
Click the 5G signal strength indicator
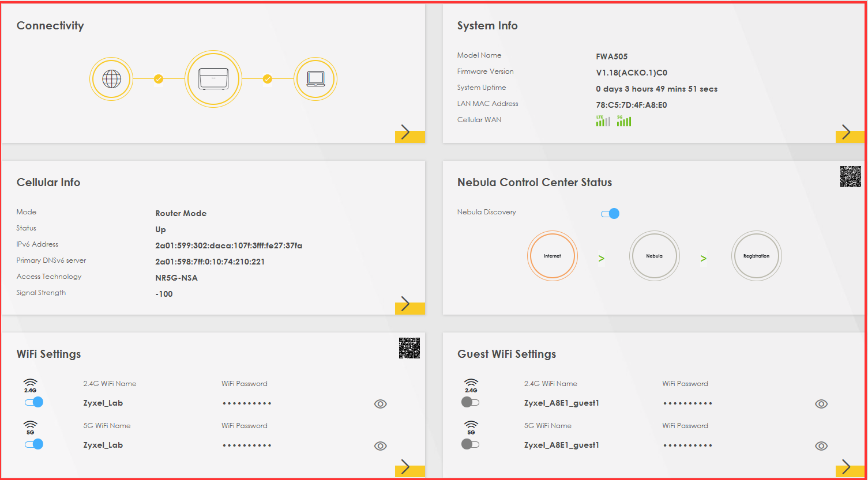[623, 120]
